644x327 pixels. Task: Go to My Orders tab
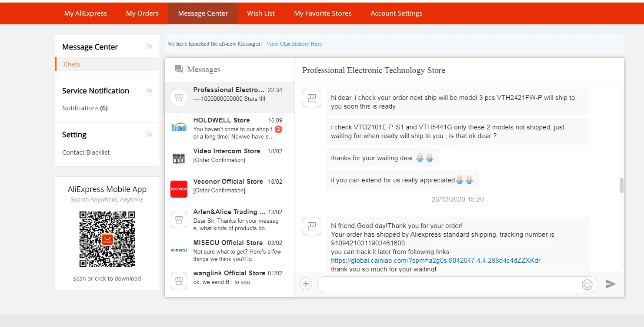142,13
